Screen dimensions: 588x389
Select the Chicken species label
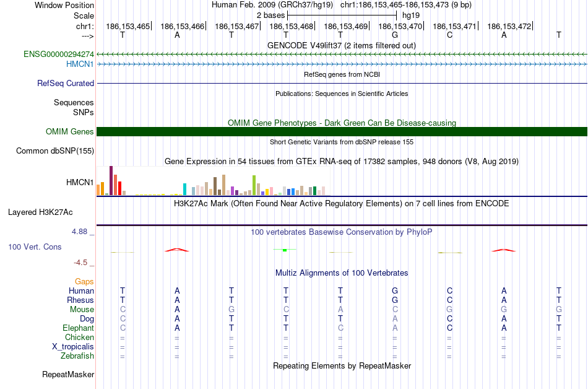point(79,337)
